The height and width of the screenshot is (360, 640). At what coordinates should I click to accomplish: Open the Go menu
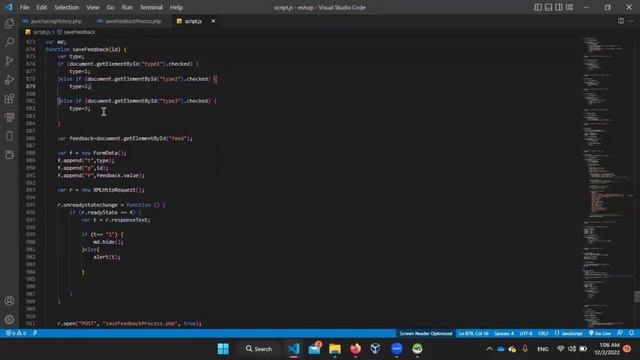point(110,7)
